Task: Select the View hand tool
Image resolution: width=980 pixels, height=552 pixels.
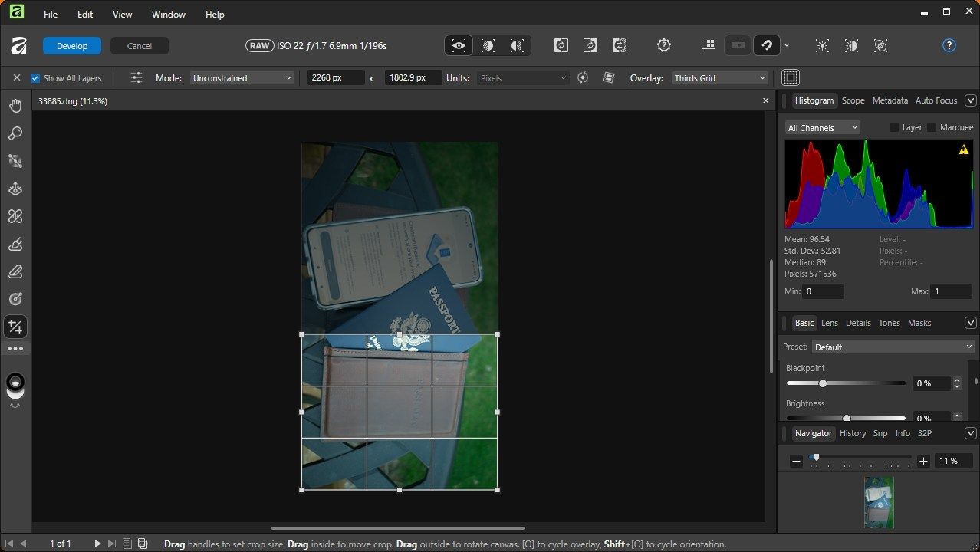Action: point(15,106)
